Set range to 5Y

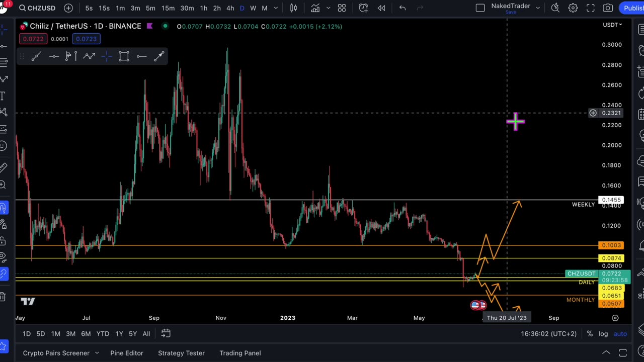[133, 334]
